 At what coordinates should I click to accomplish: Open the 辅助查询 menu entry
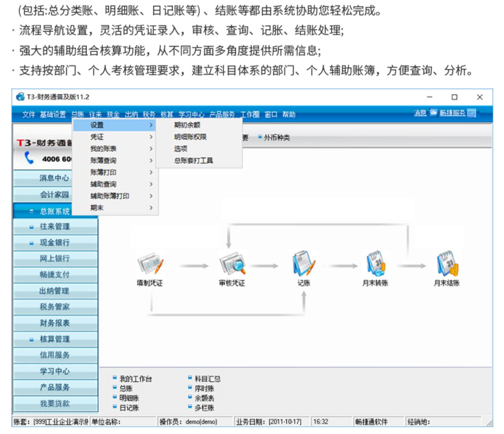coord(103,184)
